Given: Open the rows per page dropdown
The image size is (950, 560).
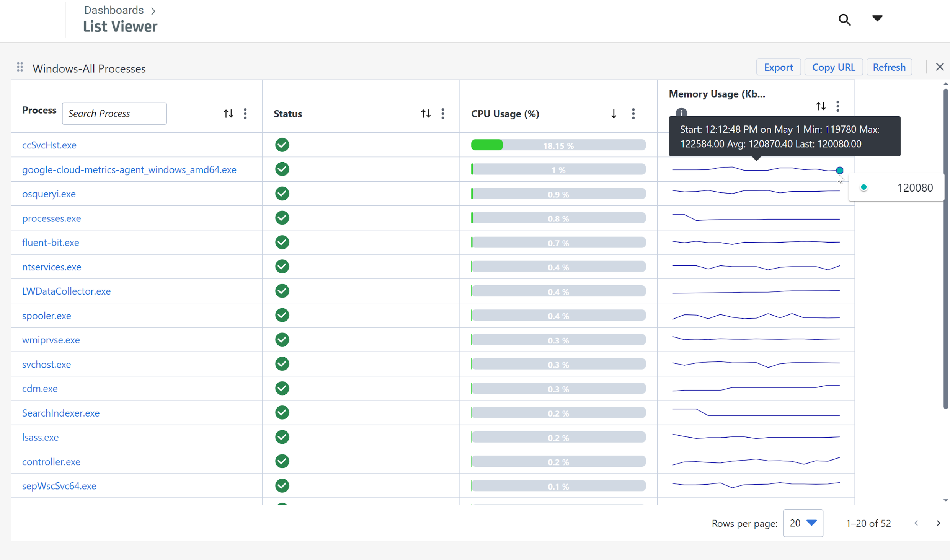Looking at the screenshot, I should pyautogui.click(x=803, y=523).
